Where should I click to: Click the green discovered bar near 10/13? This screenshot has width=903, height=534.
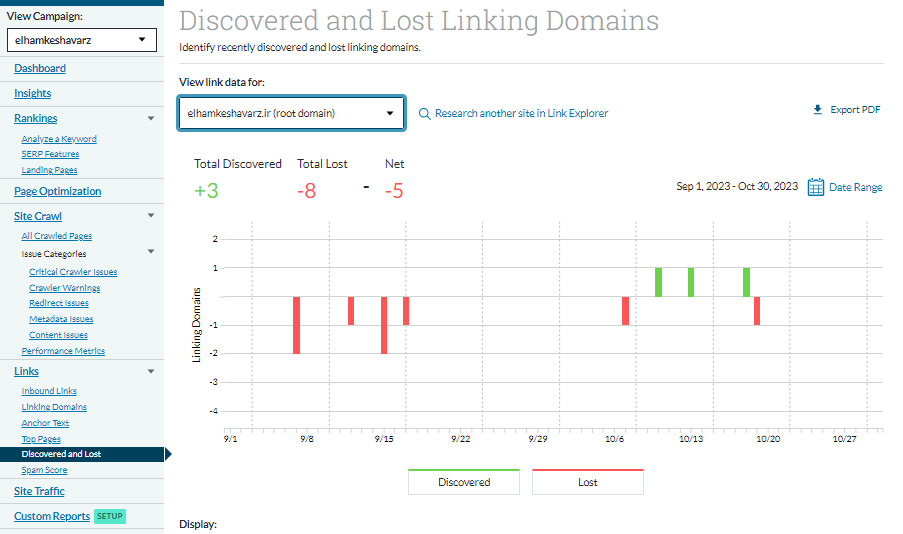pos(691,282)
